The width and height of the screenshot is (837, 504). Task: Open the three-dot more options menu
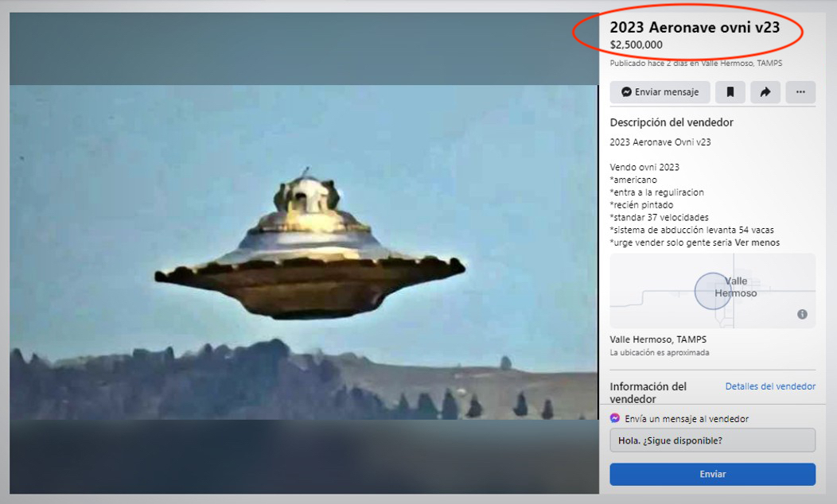pyautogui.click(x=800, y=92)
